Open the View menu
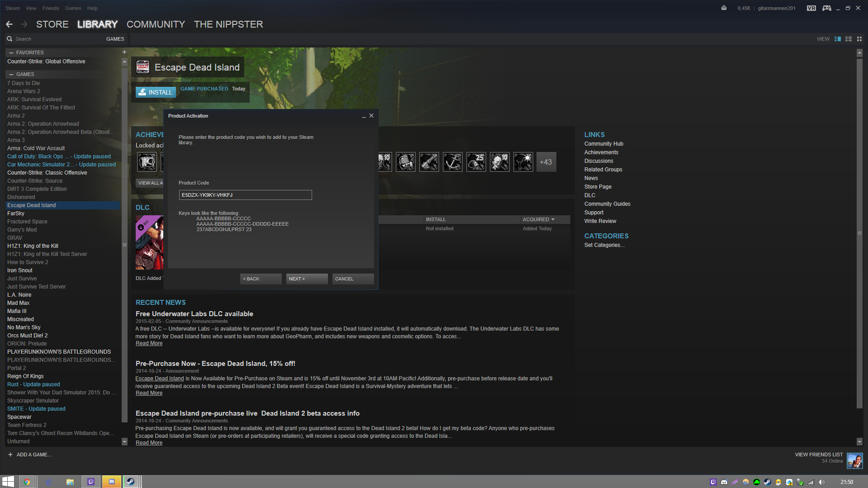 click(x=31, y=8)
